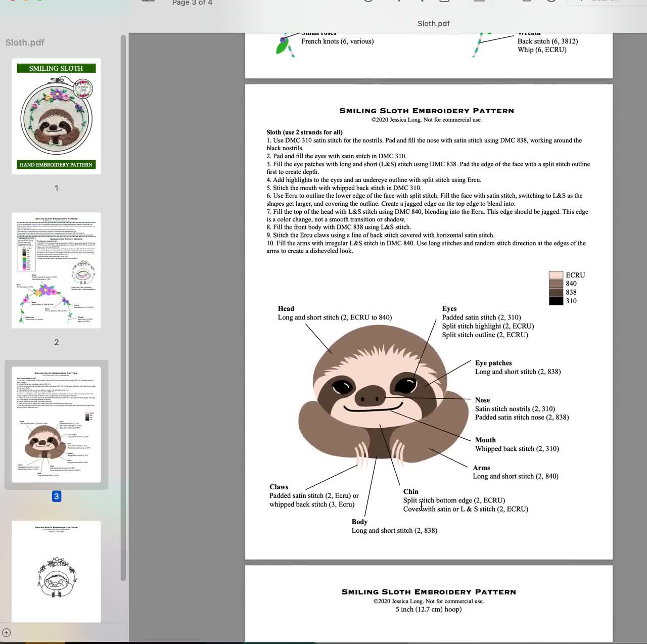The height and width of the screenshot is (644, 647).
Task: Click the Sloth.pdf sidebar heading
Action: pyautogui.click(x=25, y=42)
